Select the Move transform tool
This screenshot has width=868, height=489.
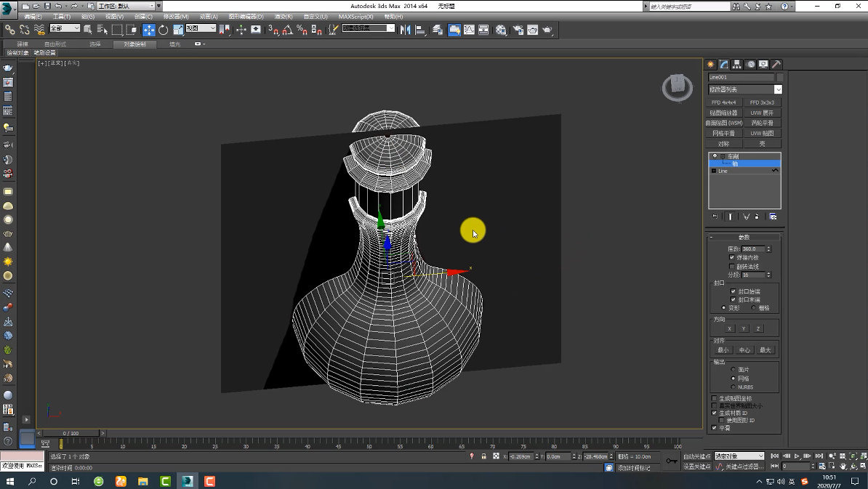[x=149, y=30]
